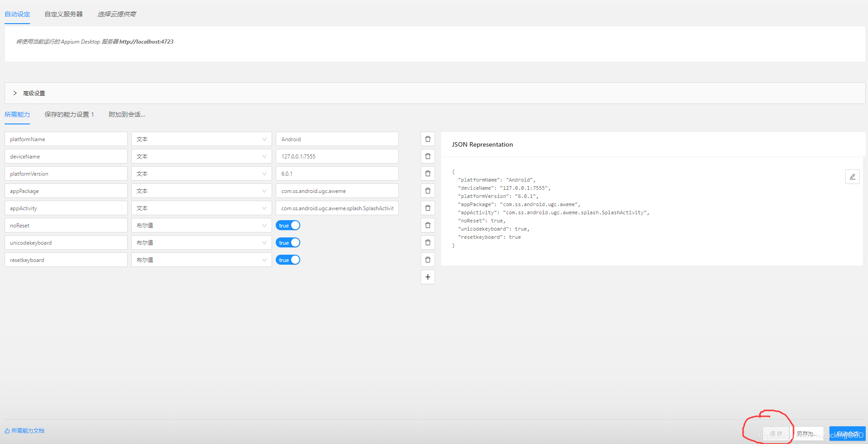Click the com.ss.android.ugc.aweme value field

click(x=337, y=191)
